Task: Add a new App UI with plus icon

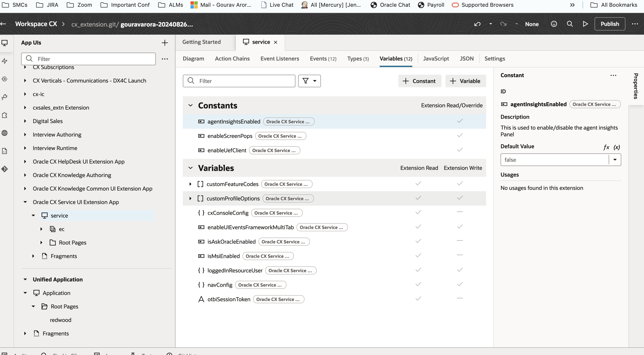Action: 165,43
